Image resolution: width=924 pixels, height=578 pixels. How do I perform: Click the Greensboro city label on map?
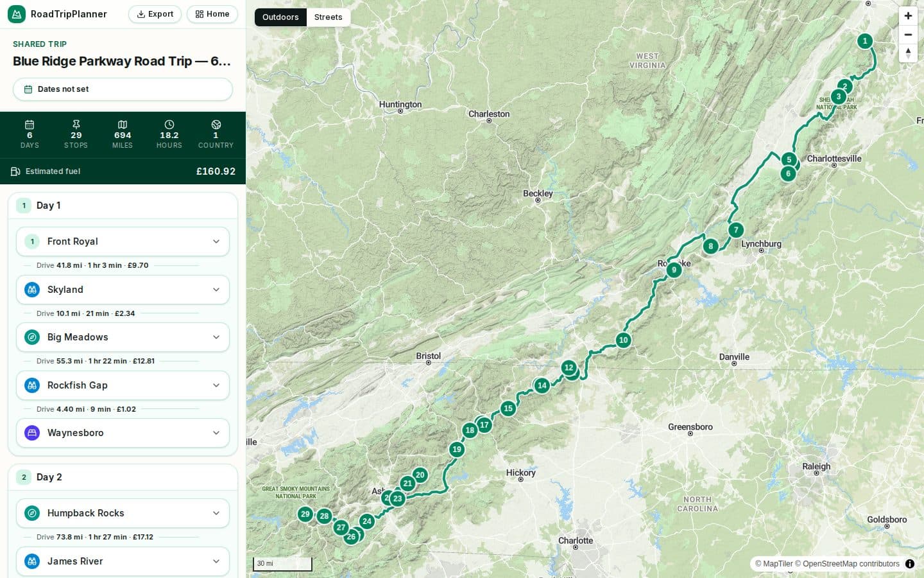(x=690, y=427)
